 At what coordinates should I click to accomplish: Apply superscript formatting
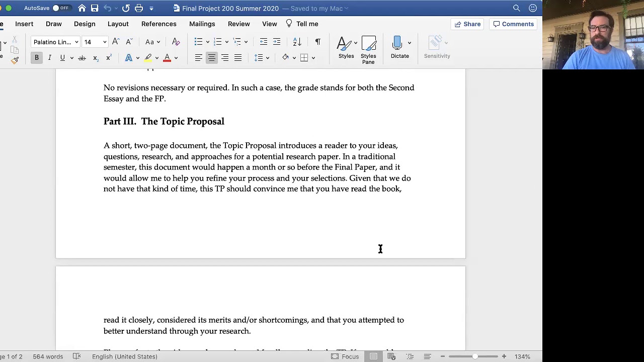pos(108,58)
